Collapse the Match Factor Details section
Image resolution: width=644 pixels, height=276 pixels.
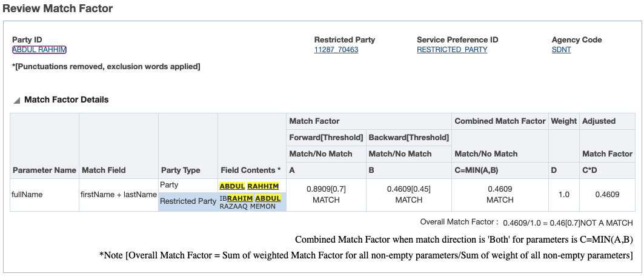[17, 100]
